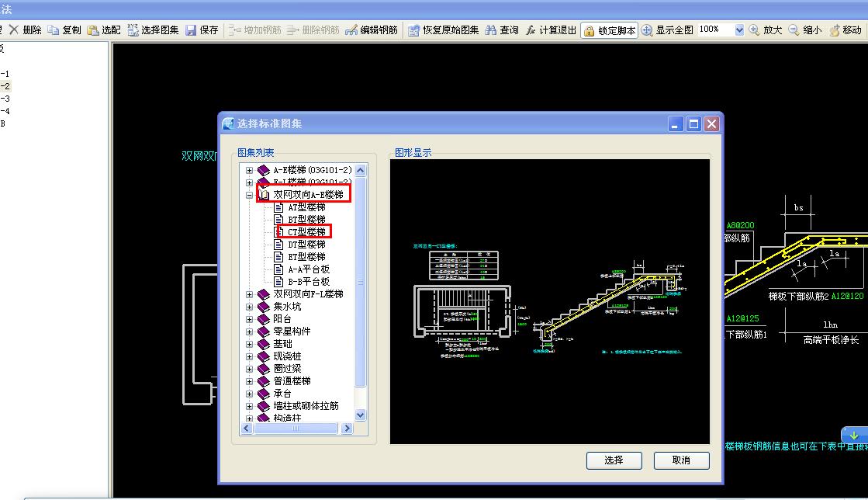Image resolution: width=868 pixels, height=500 pixels.
Task: Click the tree list's scroll-left arrow
Action: pyautogui.click(x=247, y=428)
